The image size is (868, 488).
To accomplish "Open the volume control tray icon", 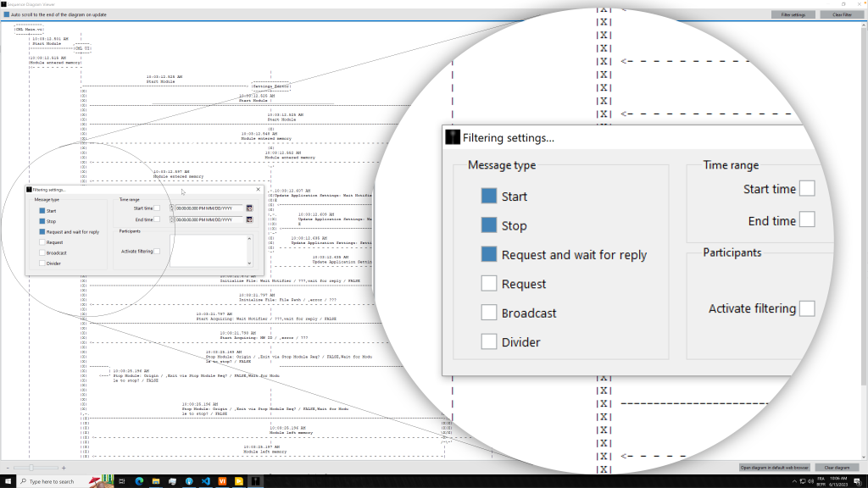I will point(810,481).
